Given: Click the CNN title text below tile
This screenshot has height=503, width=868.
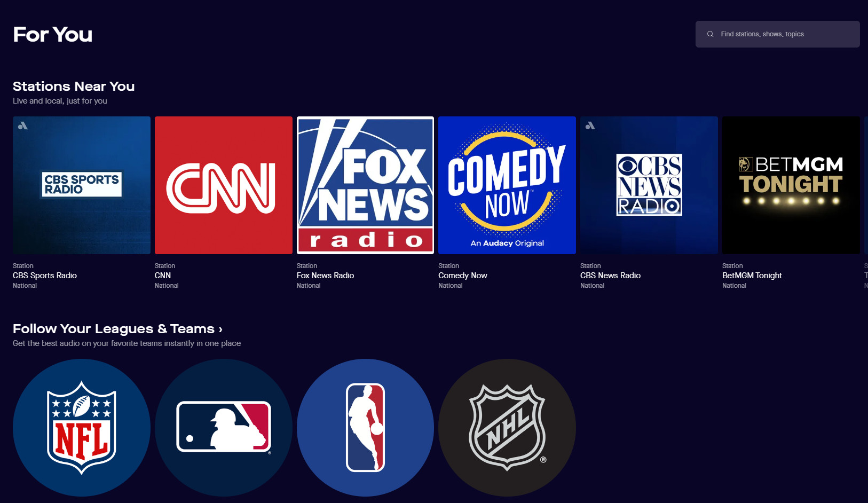Looking at the screenshot, I should click(163, 276).
